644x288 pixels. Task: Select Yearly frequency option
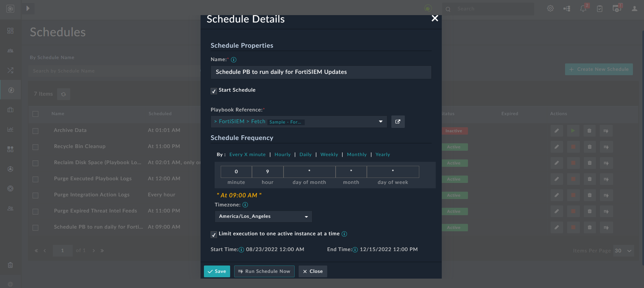coord(383,154)
